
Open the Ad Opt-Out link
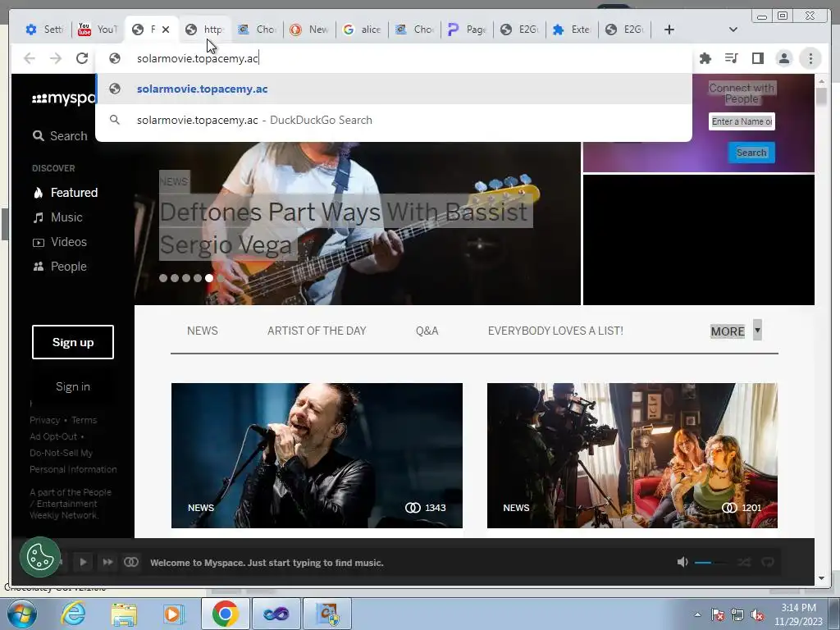coord(53,436)
